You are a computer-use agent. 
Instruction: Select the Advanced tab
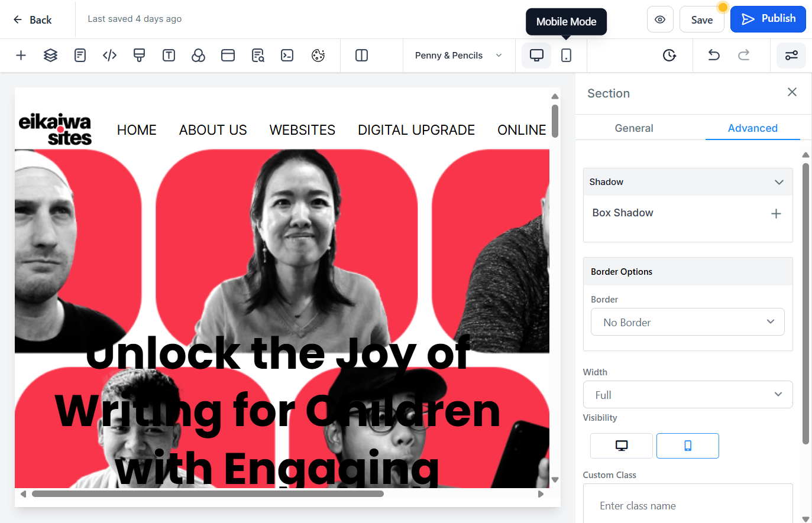(753, 128)
